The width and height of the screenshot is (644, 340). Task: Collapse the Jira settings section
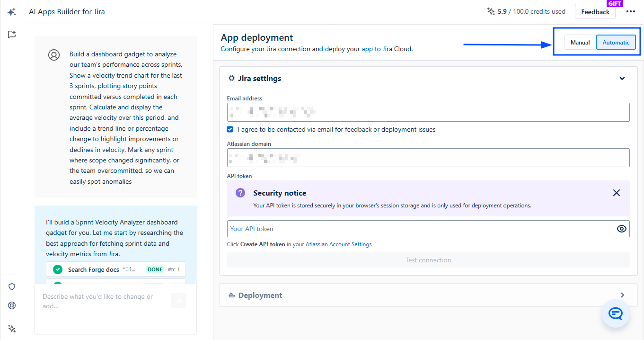click(x=622, y=79)
